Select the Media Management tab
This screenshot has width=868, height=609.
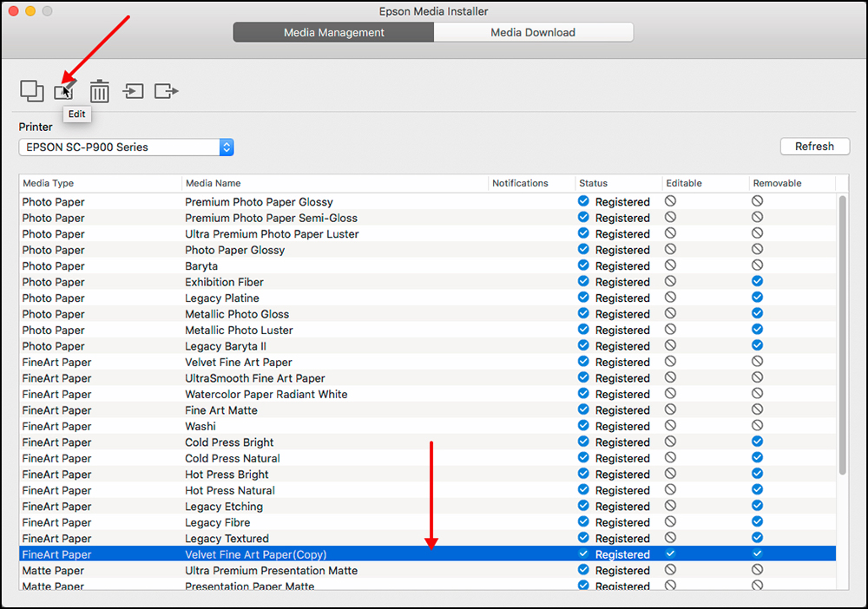click(334, 32)
